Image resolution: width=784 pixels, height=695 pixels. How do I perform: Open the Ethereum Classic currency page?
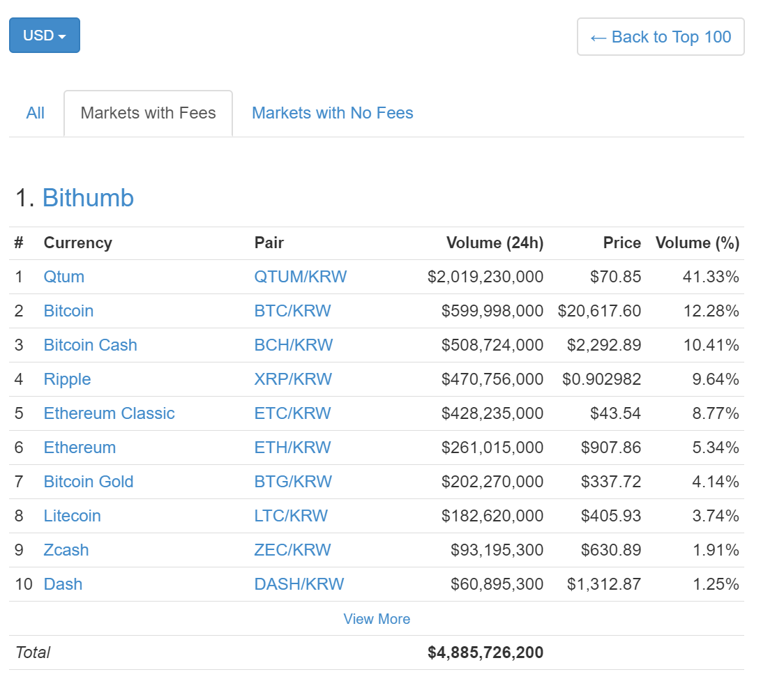tap(109, 413)
